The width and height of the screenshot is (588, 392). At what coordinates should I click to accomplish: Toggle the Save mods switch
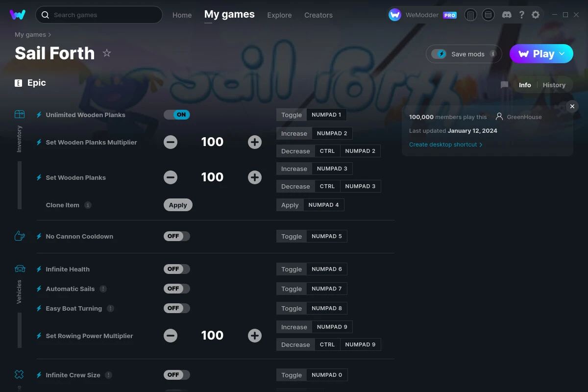tap(439, 54)
